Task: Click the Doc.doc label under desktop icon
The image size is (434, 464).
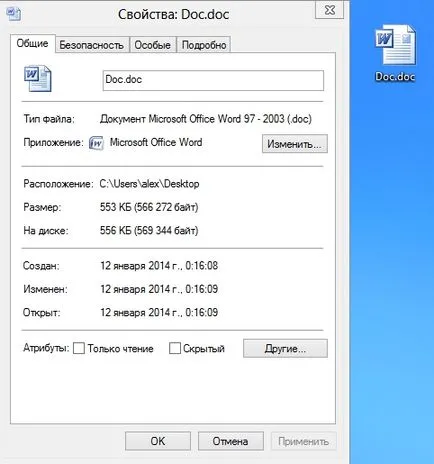Action: click(395, 77)
